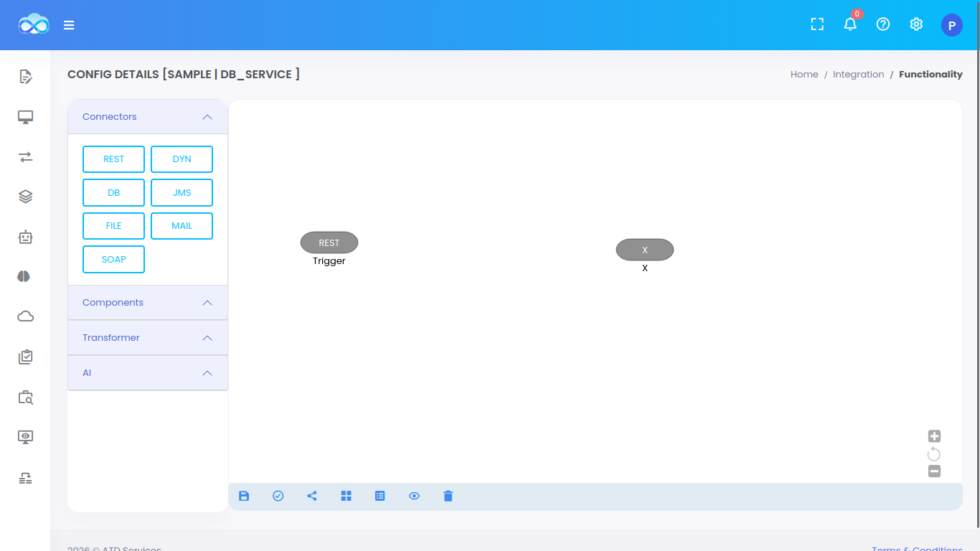This screenshot has height=551, width=980.
Task: Open Integration breadcrumb link
Action: click(858, 75)
